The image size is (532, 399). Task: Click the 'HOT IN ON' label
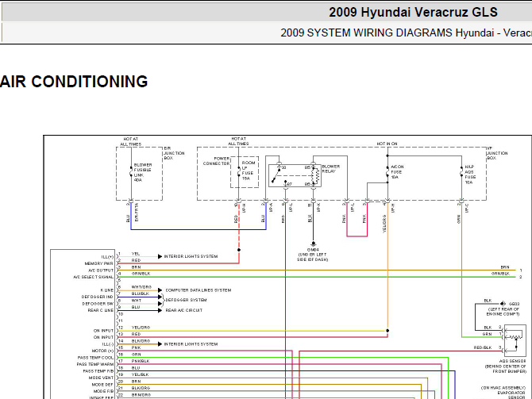coord(387,144)
